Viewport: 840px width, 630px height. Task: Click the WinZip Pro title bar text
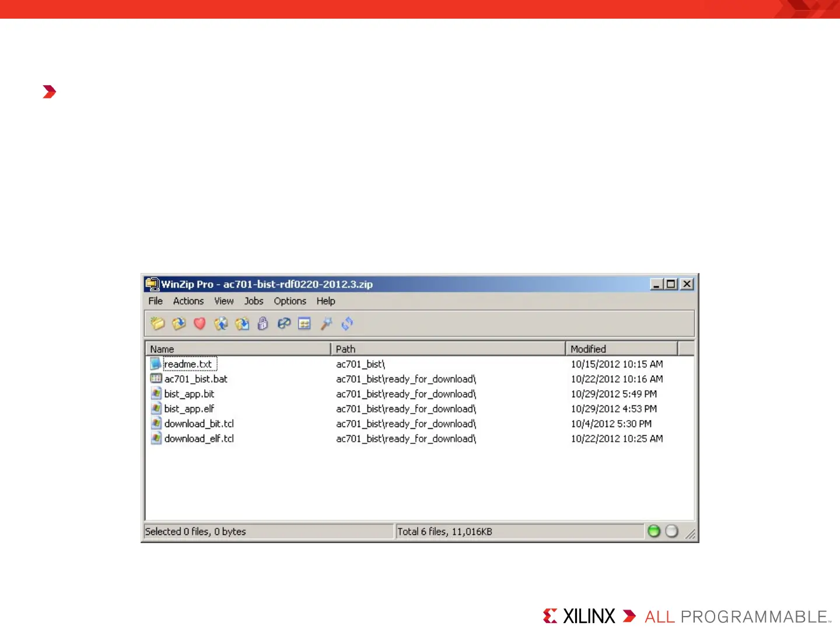(267, 284)
